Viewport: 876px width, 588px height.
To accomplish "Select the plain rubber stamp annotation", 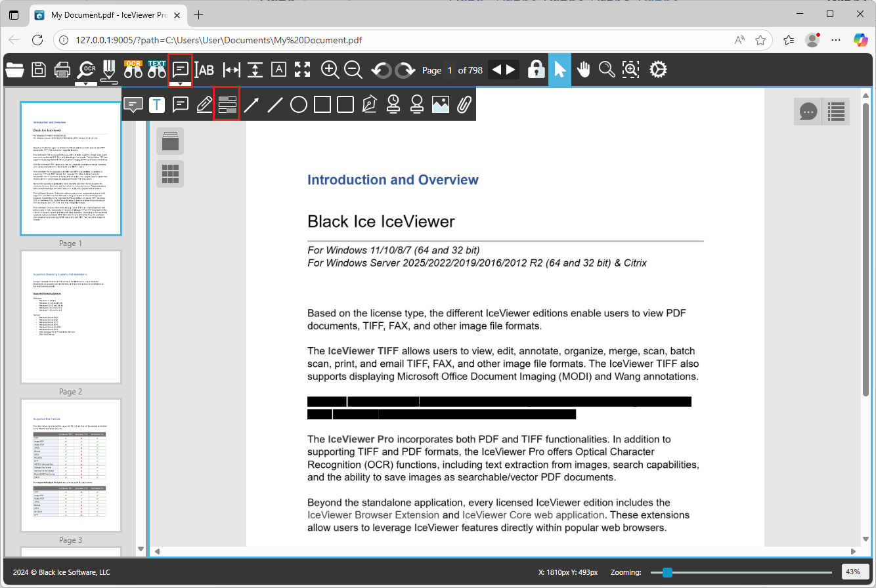I will [417, 104].
